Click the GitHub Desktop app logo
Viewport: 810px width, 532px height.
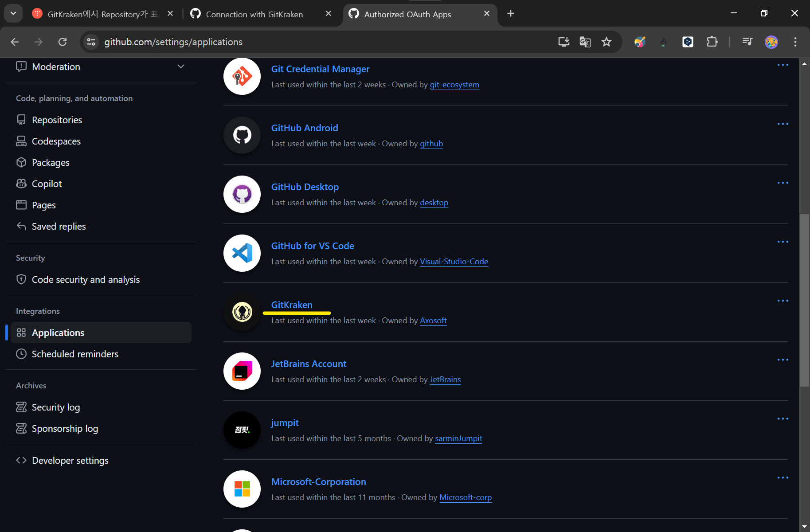coord(242,194)
